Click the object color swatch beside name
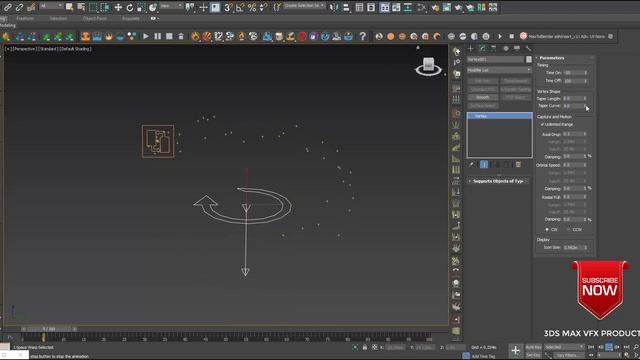The height and width of the screenshot is (360, 640). click(x=529, y=60)
